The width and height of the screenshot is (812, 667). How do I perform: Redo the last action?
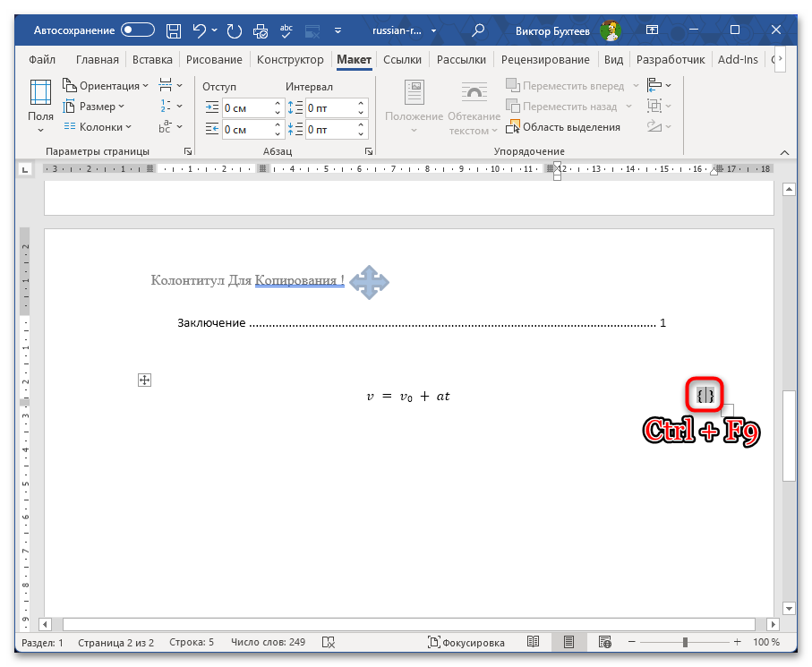coord(234,30)
